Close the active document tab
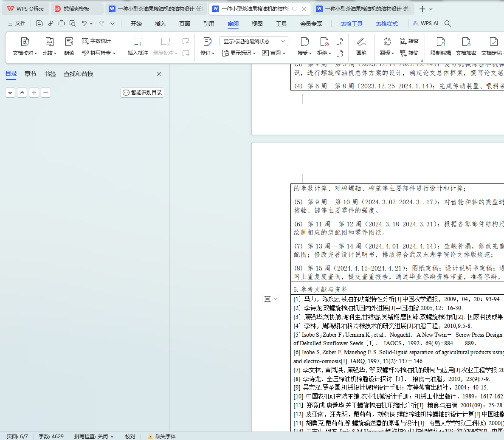The height and width of the screenshot is (440, 504). pyautogui.click(x=304, y=9)
